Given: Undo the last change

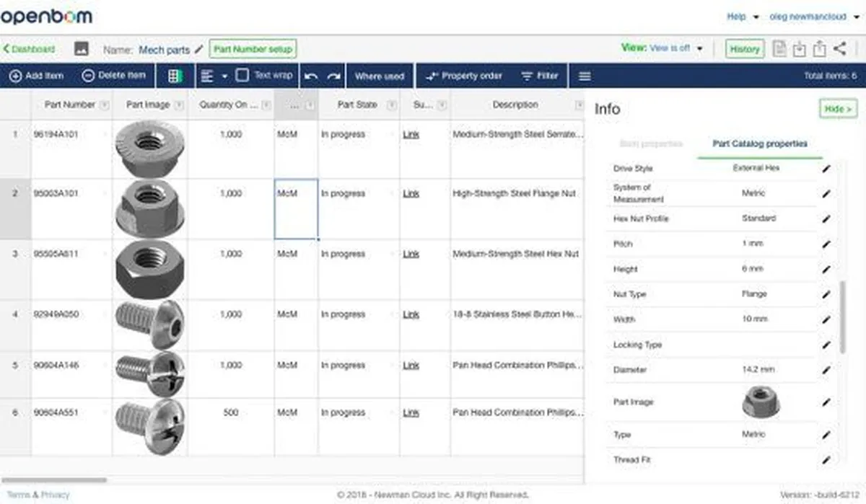Looking at the screenshot, I should tap(311, 76).
